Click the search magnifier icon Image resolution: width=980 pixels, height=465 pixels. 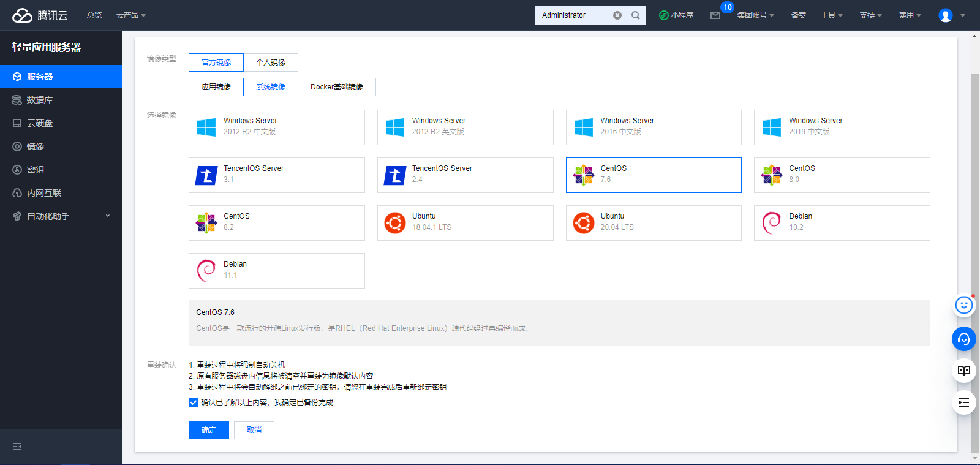pyautogui.click(x=636, y=15)
